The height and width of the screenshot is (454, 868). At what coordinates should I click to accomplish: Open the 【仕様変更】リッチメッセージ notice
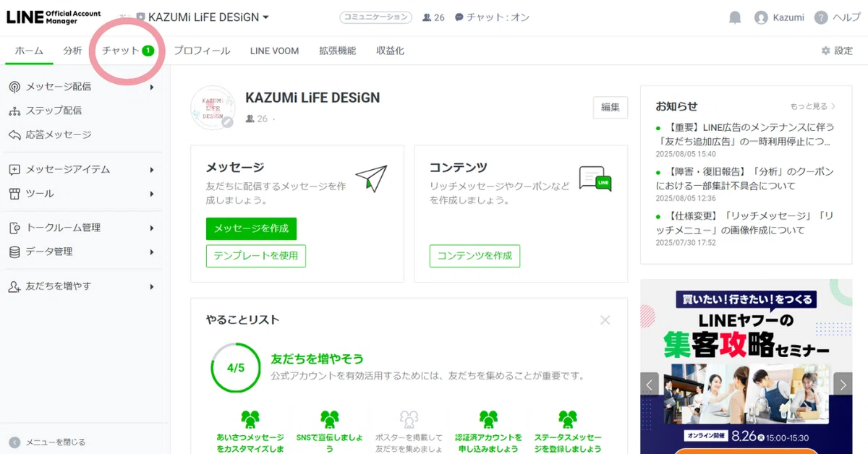pos(745,223)
